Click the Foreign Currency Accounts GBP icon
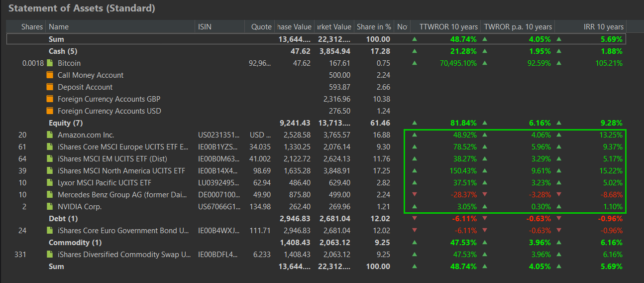644x283 pixels. click(49, 99)
